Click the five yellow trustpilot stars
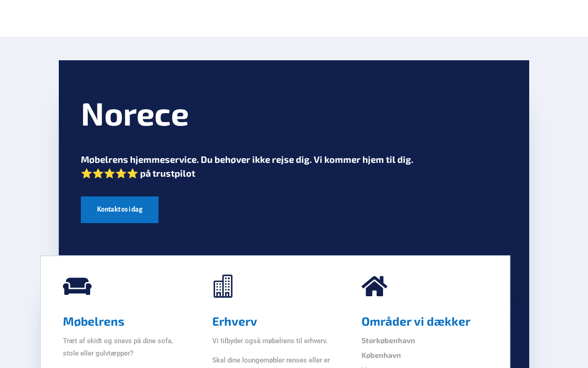The image size is (588, 368). click(x=109, y=173)
